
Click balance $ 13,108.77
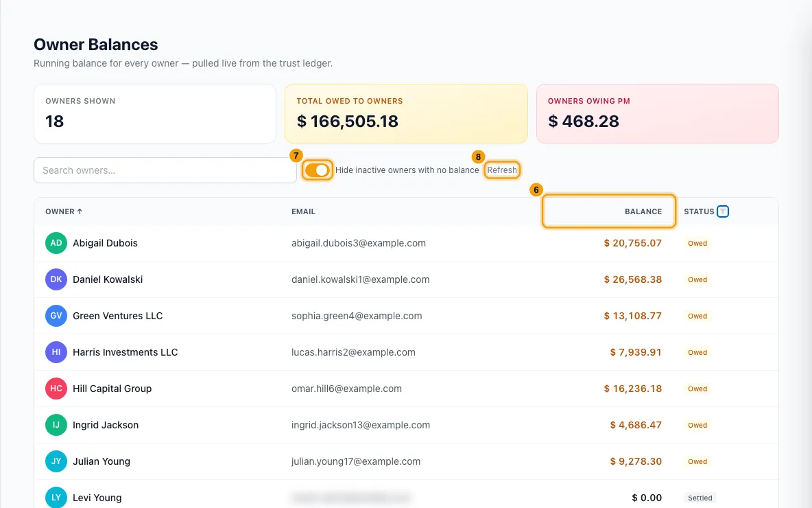[x=633, y=316]
